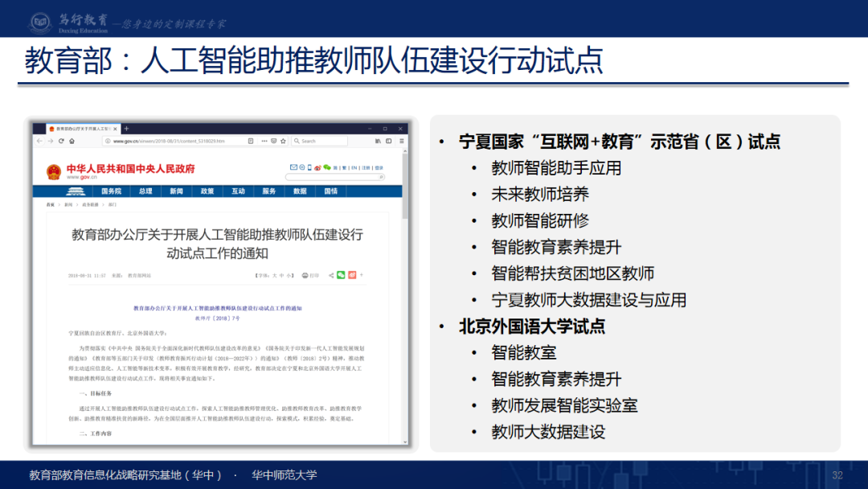Select the 教育部办公厅 browser tab

[83, 129]
